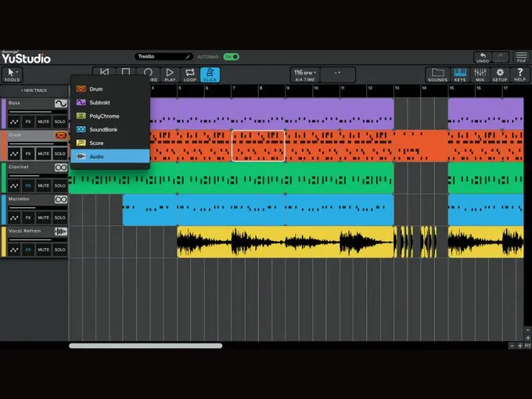
Task: Open FX for the Clavinet track
Action: coord(28,185)
